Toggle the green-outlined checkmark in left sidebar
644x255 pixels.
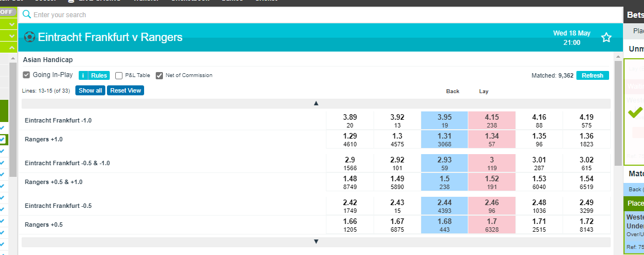pyautogui.click(x=2, y=140)
